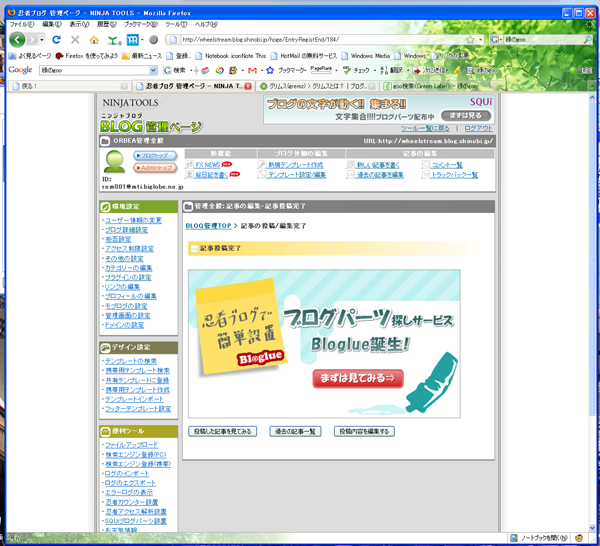Click the icon beside FX NEWS link
600x546 pixels.
189,165
